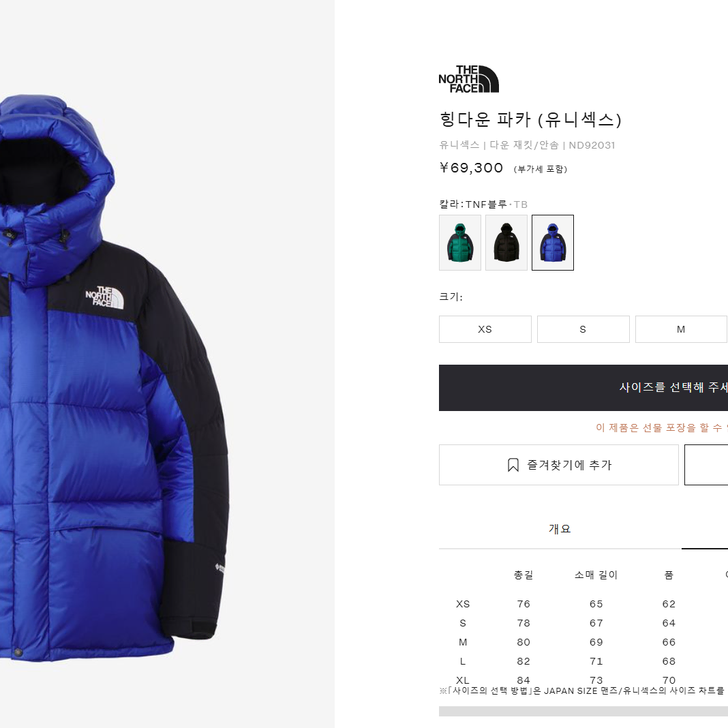
Task: Choose size S
Action: (x=583, y=329)
